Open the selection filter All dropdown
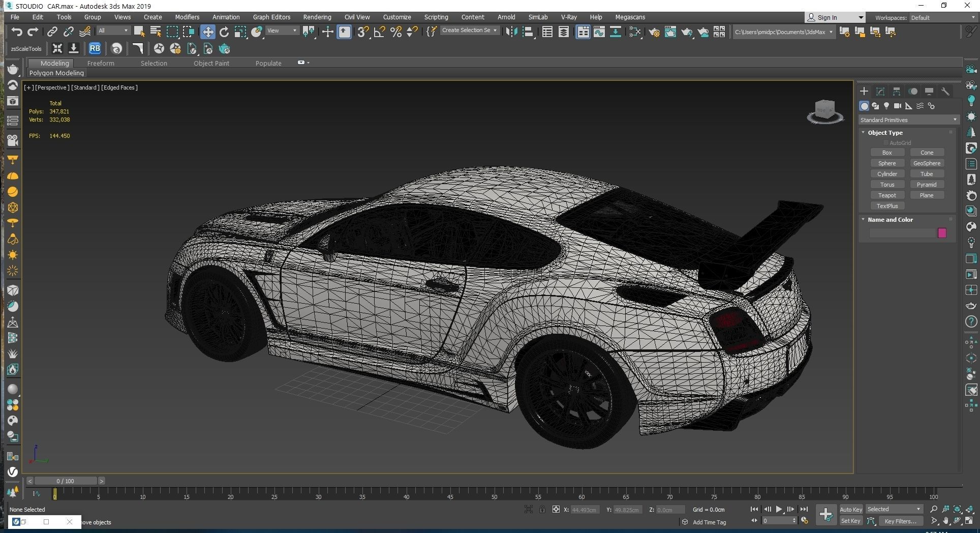The height and width of the screenshot is (533, 980). coord(113,31)
